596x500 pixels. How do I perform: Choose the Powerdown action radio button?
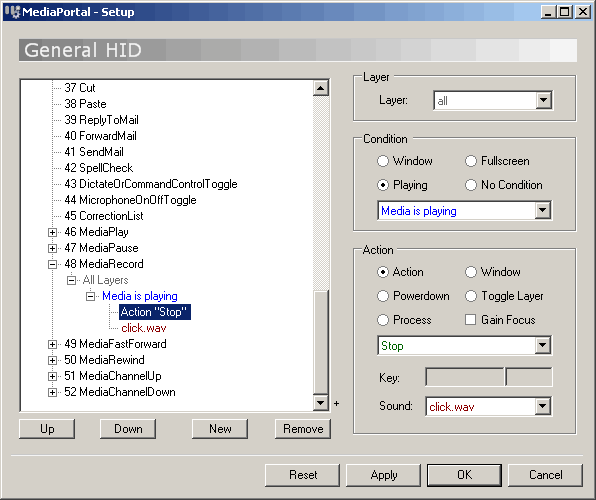point(383,296)
